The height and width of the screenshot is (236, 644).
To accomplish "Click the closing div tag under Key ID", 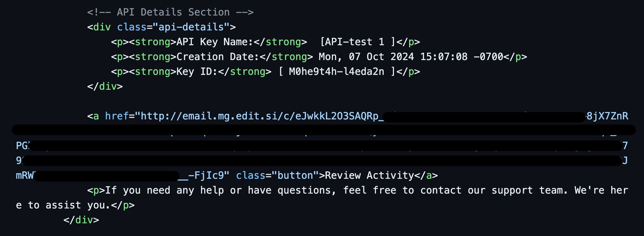I will (105, 86).
